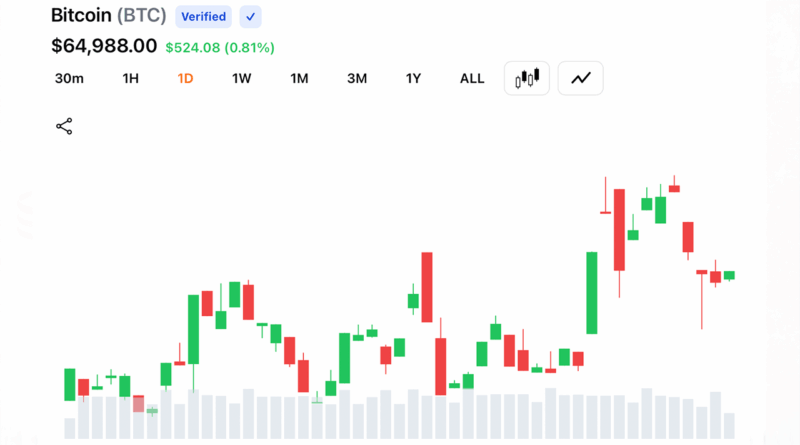The width and height of the screenshot is (800, 445).
Task: Select the 1M timeframe
Action: click(x=299, y=79)
